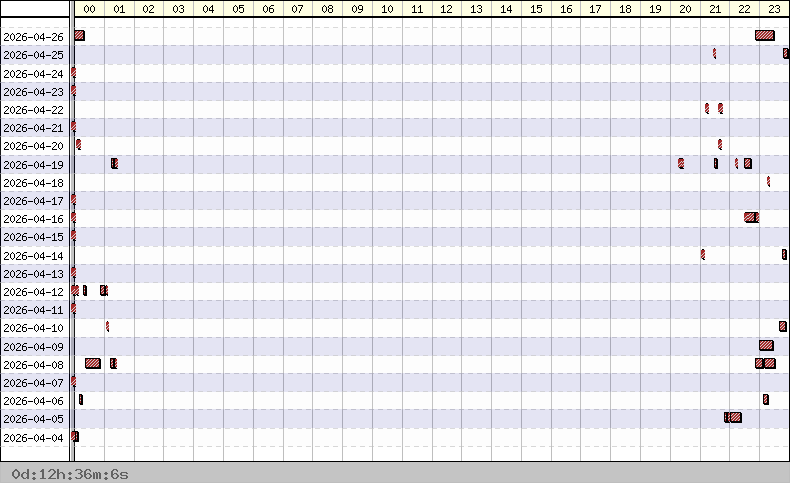Click the 2026-04-20 marker in hour 21

(719, 144)
